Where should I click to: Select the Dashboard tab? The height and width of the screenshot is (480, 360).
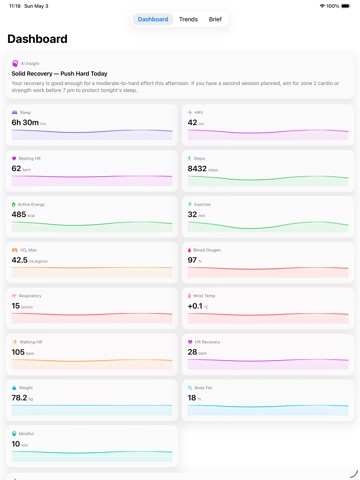click(x=153, y=19)
